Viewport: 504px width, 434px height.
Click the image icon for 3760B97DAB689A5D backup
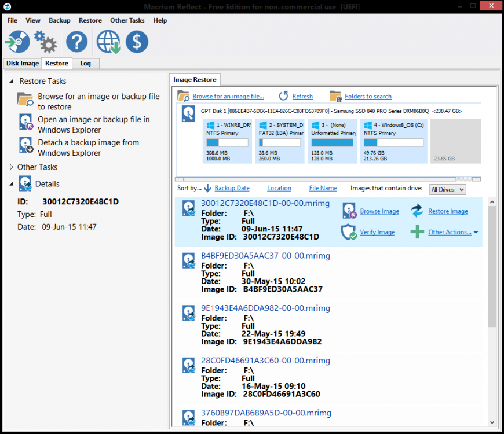click(189, 418)
